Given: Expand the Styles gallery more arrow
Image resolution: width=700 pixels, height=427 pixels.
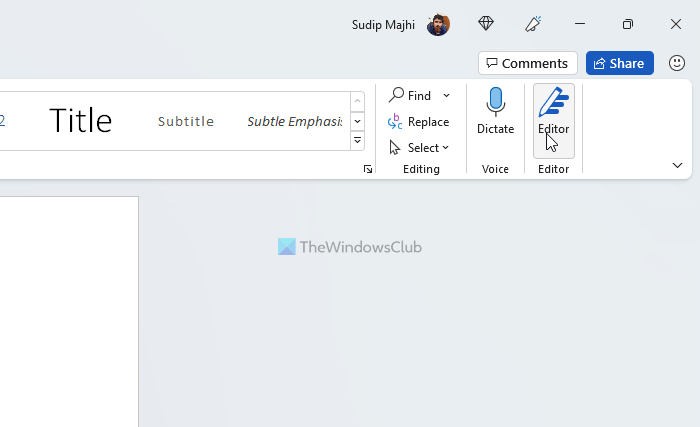Looking at the screenshot, I should tap(357, 141).
